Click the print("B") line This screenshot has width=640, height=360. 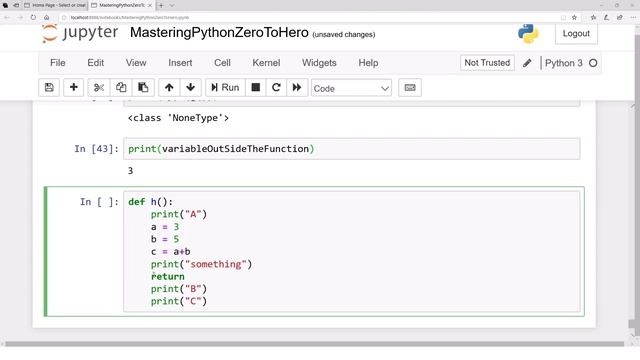click(x=179, y=289)
